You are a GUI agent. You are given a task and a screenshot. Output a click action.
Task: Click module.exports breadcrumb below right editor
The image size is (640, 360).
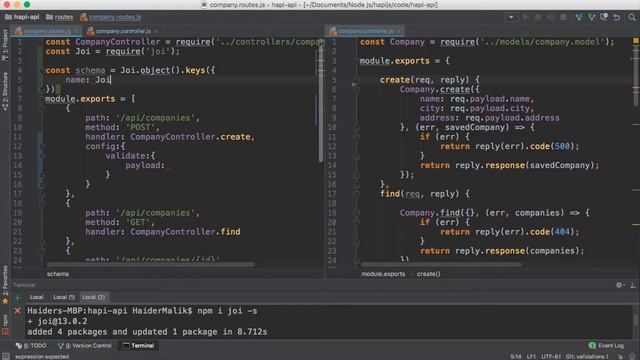[383, 274]
